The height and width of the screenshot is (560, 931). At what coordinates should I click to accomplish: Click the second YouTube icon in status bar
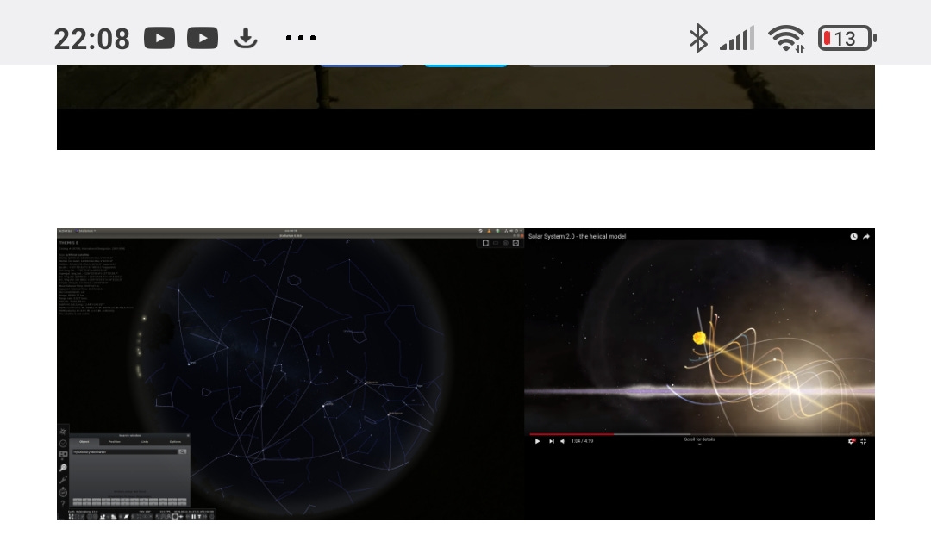coord(203,38)
